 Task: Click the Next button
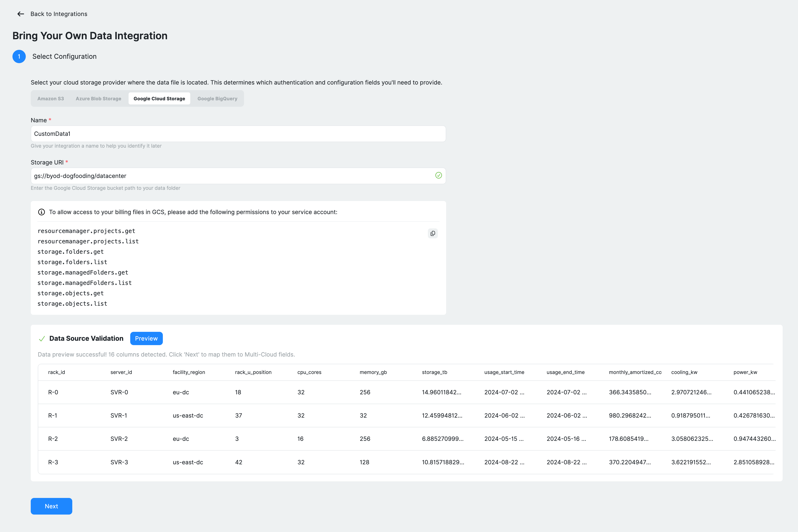pyautogui.click(x=51, y=506)
